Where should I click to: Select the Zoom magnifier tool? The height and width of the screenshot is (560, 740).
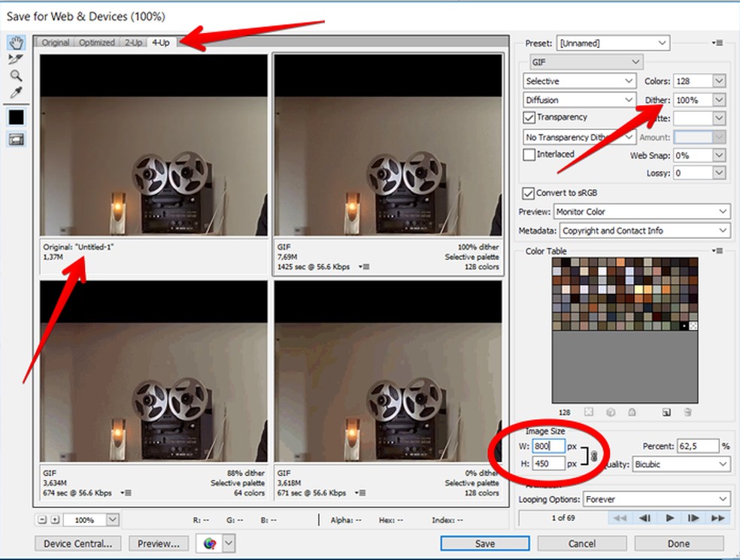click(x=16, y=75)
